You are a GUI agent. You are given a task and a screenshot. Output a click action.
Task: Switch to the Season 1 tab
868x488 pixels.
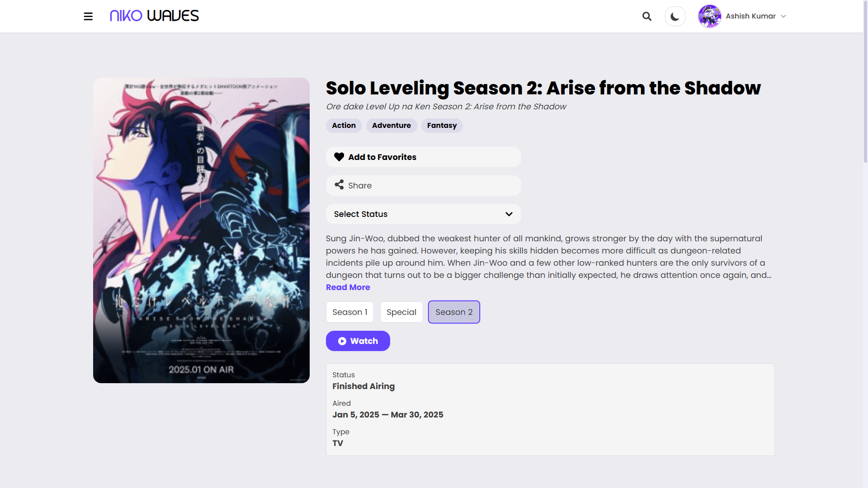350,312
